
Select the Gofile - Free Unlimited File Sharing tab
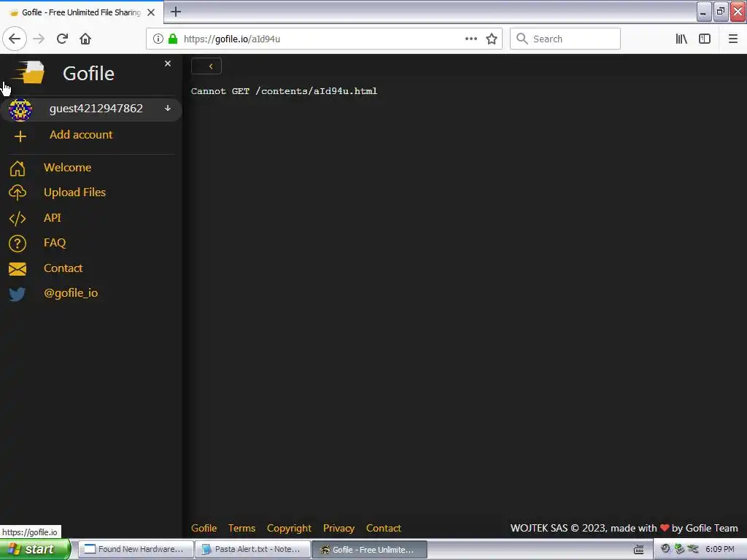(82, 12)
